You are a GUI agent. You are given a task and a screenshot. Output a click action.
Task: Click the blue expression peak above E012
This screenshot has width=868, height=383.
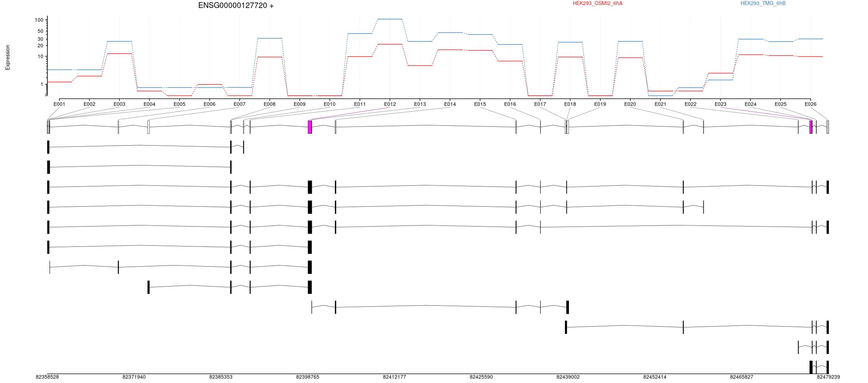coord(390,19)
